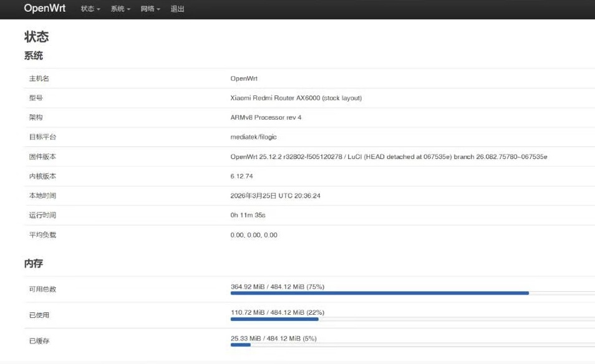The height and width of the screenshot is (364, 595).
Task: Select uptime value 0h 11m 35s
Action: pyautogui.click(x=248, y=215)
